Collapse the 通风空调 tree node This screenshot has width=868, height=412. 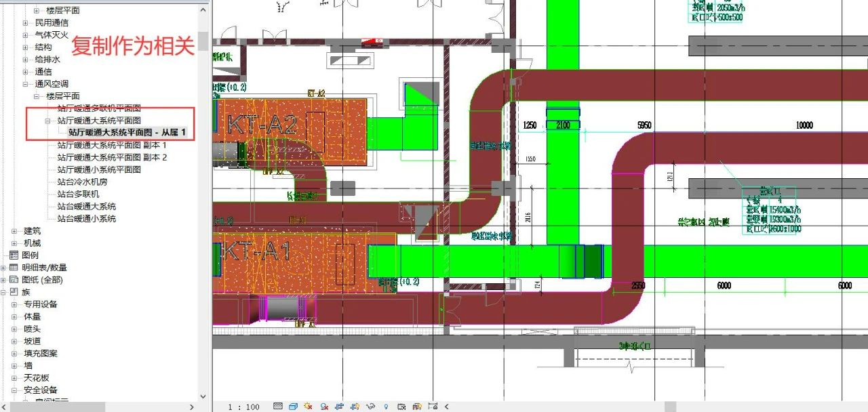coord(26,84)
